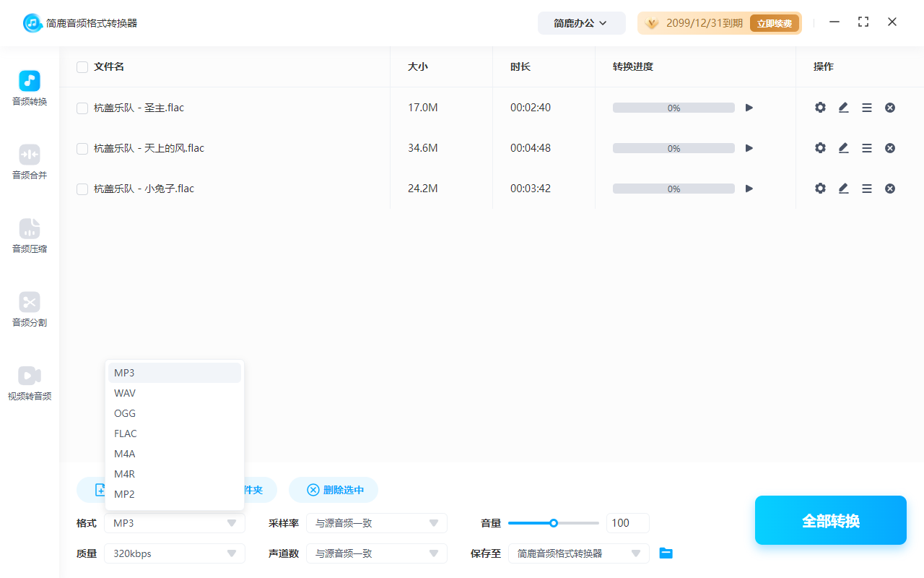Open the 采样率 dropdown
924x578 pixels.
pos(376,522)
